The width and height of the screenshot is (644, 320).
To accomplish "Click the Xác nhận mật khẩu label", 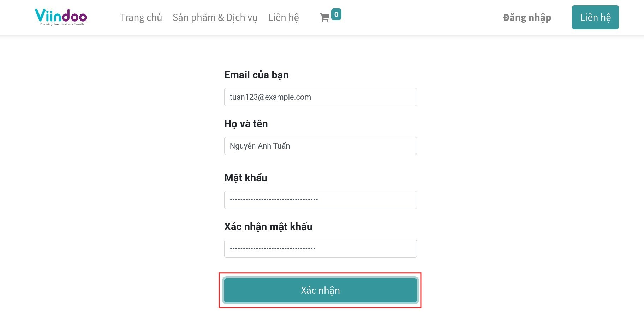I will [x=268, y=227].
